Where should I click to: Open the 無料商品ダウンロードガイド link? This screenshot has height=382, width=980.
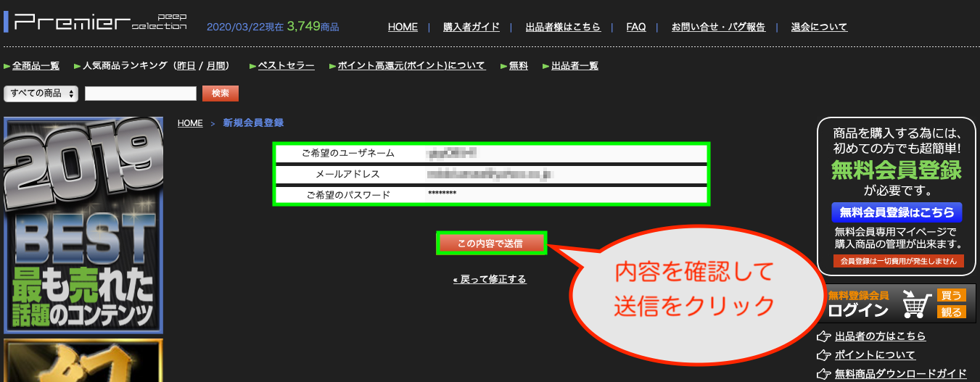(900, 374)
